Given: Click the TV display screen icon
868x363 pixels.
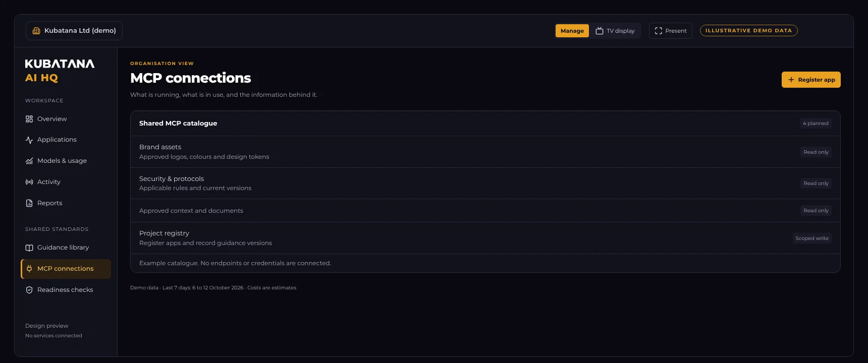Looking at the screenshot, I should coord(600,31).
